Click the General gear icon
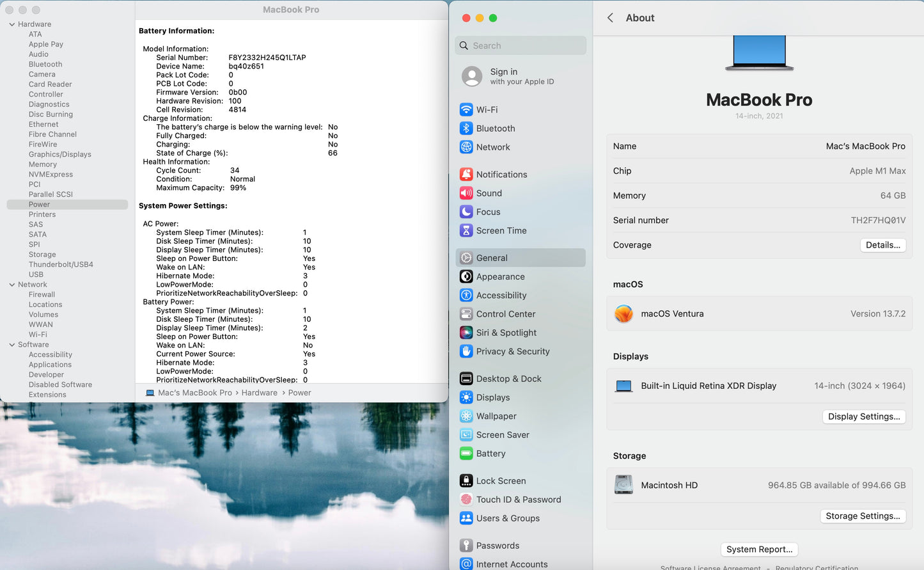The width and height of the screenshot is (924, 570). (x=466, y=258)
